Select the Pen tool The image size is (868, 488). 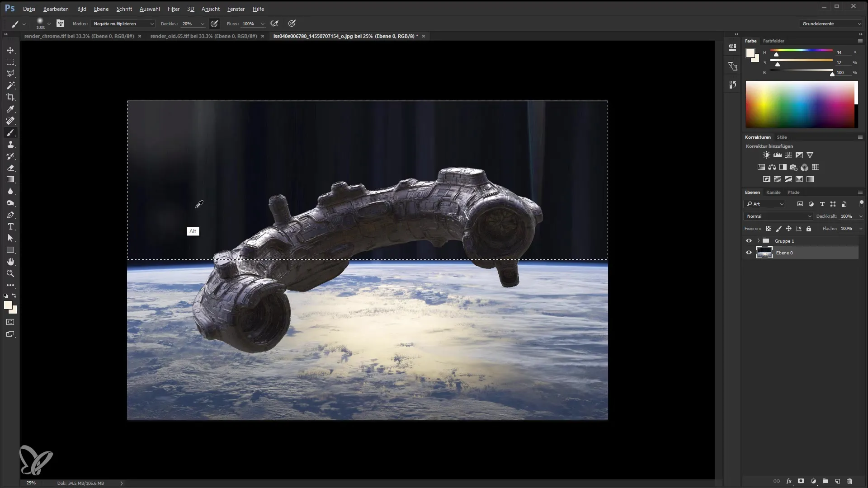pyautogui.click(x=10, y=215)
